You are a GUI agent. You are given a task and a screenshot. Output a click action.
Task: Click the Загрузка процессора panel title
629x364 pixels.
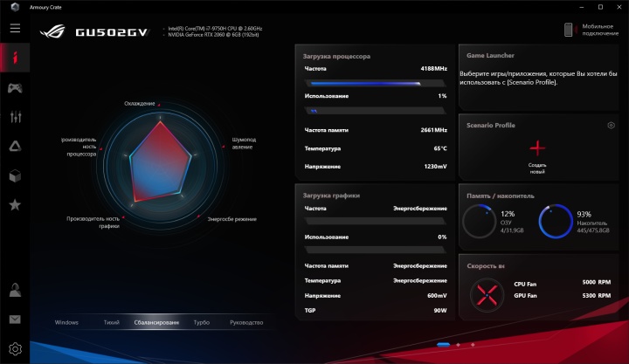[336, 56]
